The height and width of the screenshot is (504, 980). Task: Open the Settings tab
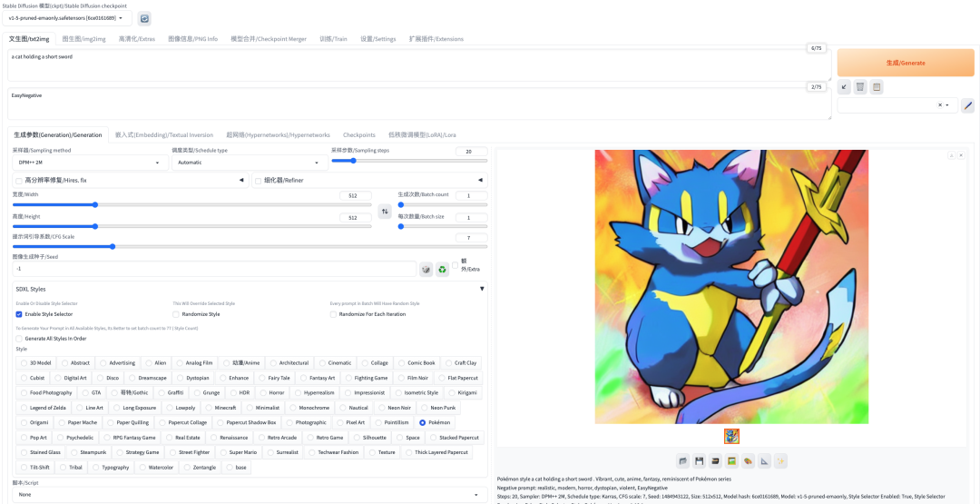[x=378, y=39]
